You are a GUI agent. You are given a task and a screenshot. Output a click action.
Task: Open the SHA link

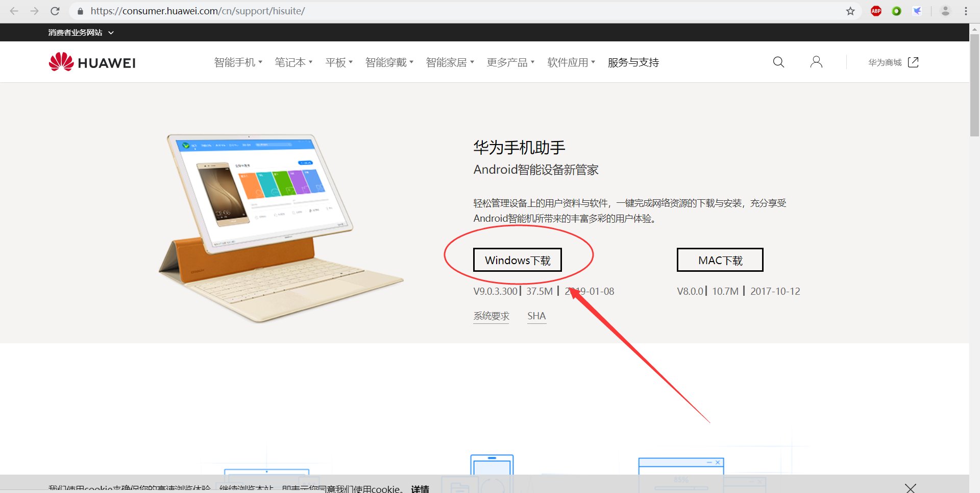click(x=536, y=316)
